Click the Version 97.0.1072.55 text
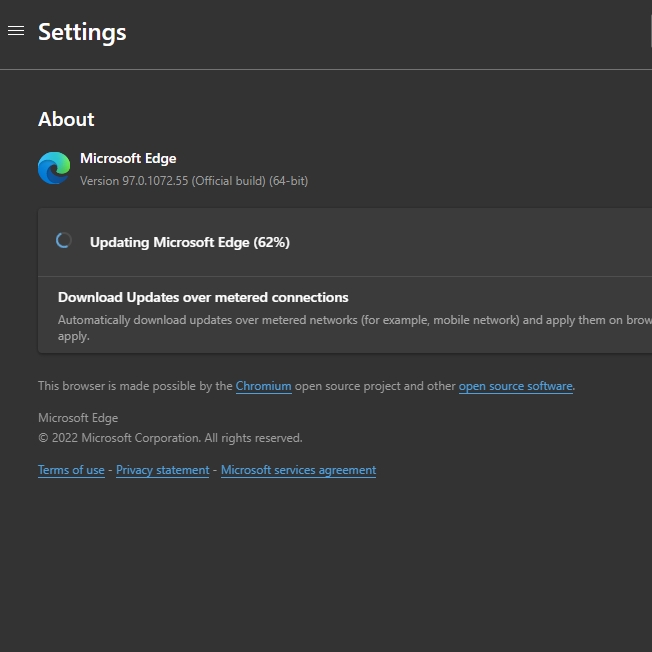 point(194,181)
